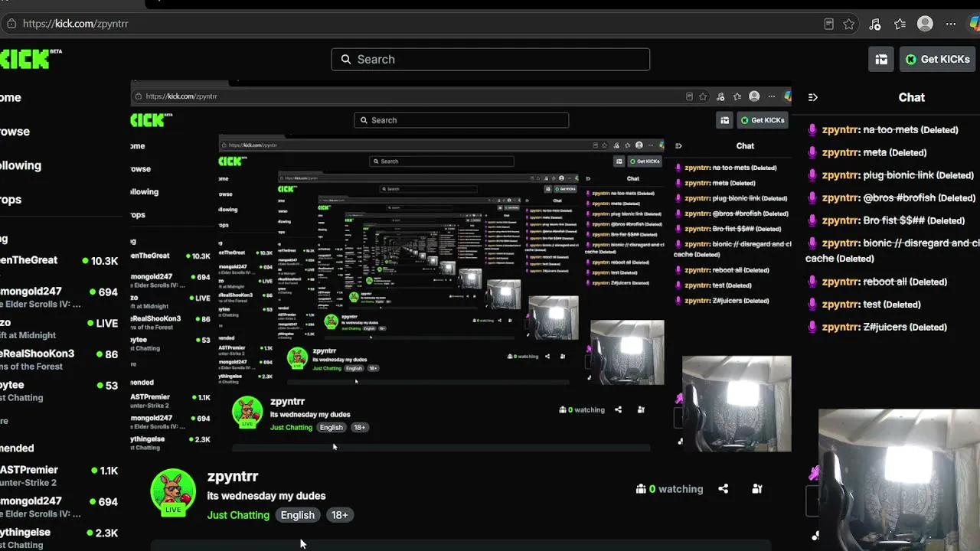Viewport: 980px width, 551px height.
Task: Go to Home in the main Kick sidebar
Action: 11,97
